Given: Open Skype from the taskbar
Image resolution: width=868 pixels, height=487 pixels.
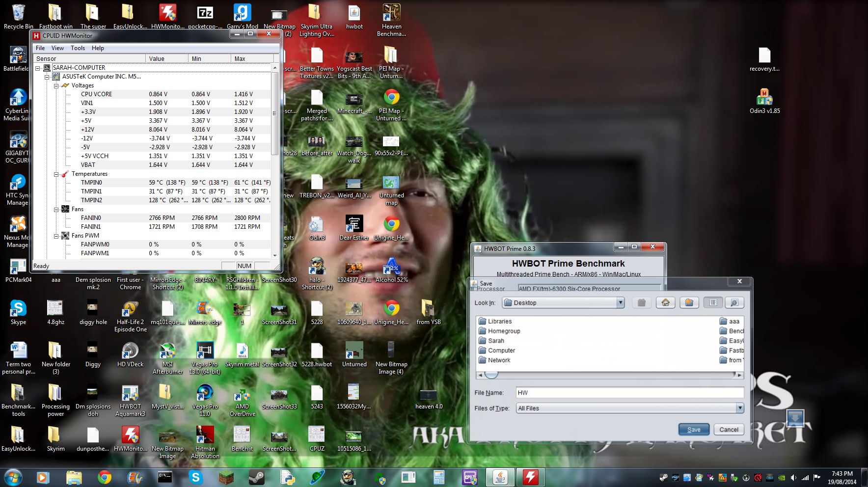Looking at the screenshot, I should pyautogui.click(x=195, y=477).
